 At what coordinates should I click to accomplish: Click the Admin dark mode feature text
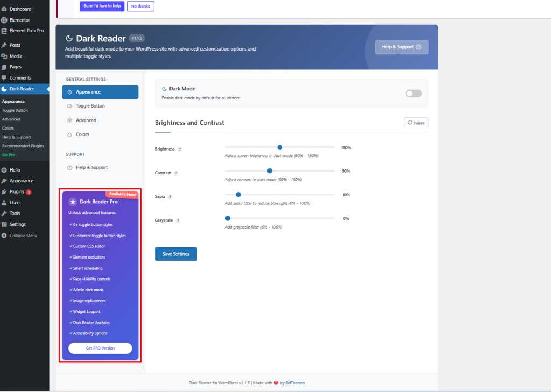click(88, 290)
